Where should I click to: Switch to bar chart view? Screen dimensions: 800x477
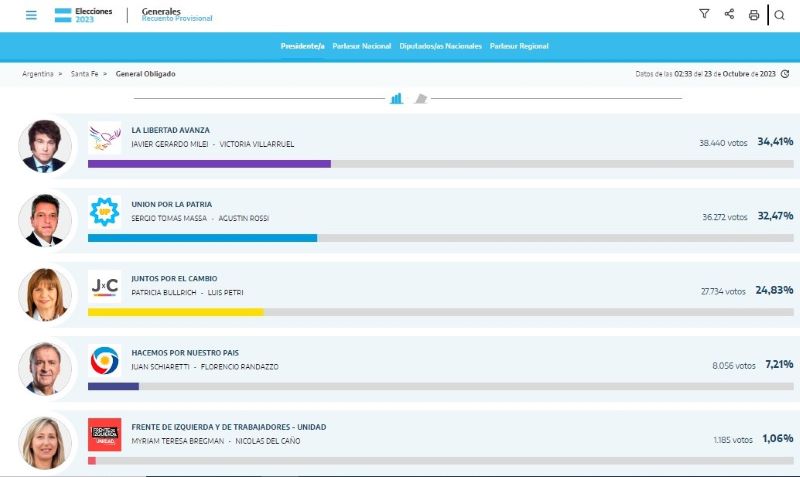(x=397, y=98)
